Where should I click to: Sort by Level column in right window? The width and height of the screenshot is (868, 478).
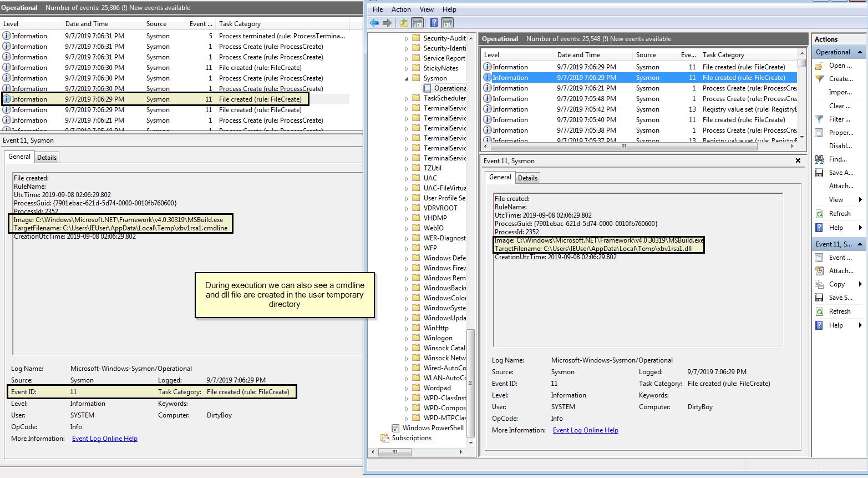tap(517, 55)
